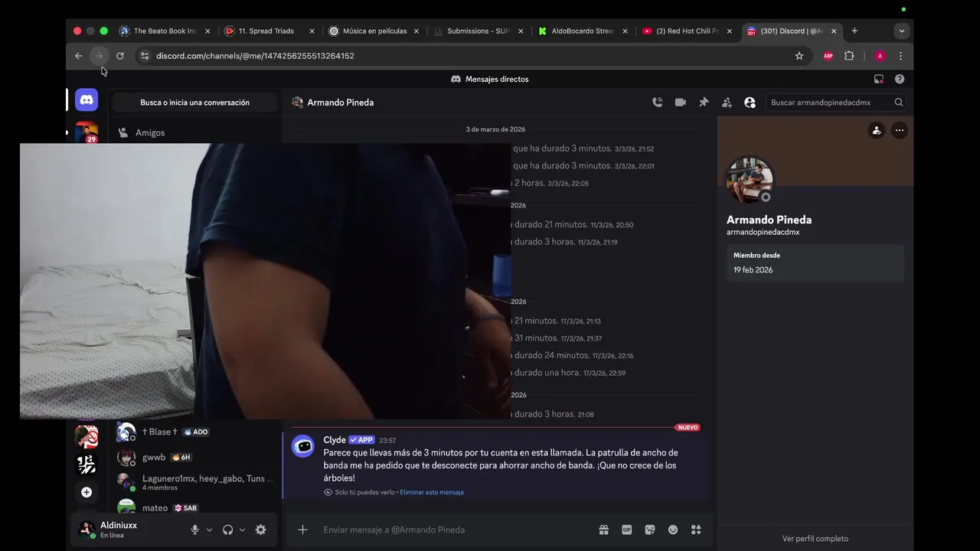Open Amigos friends list

point(194,132)
